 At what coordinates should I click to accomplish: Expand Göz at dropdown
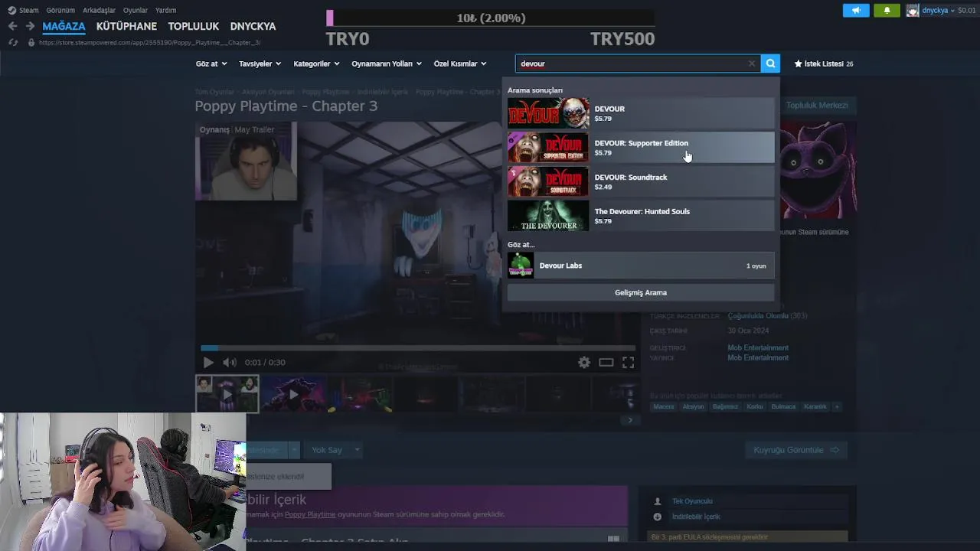[x=211, y=64]
